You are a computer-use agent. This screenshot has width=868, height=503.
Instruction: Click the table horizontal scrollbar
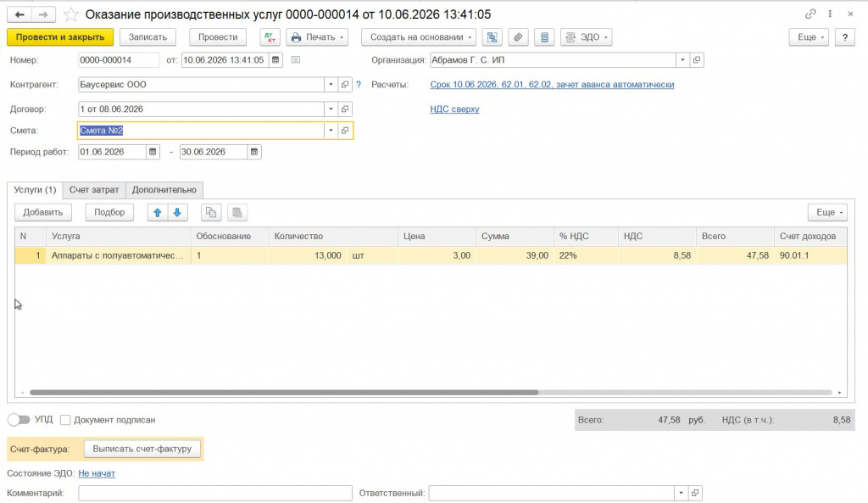click(284, 392)
